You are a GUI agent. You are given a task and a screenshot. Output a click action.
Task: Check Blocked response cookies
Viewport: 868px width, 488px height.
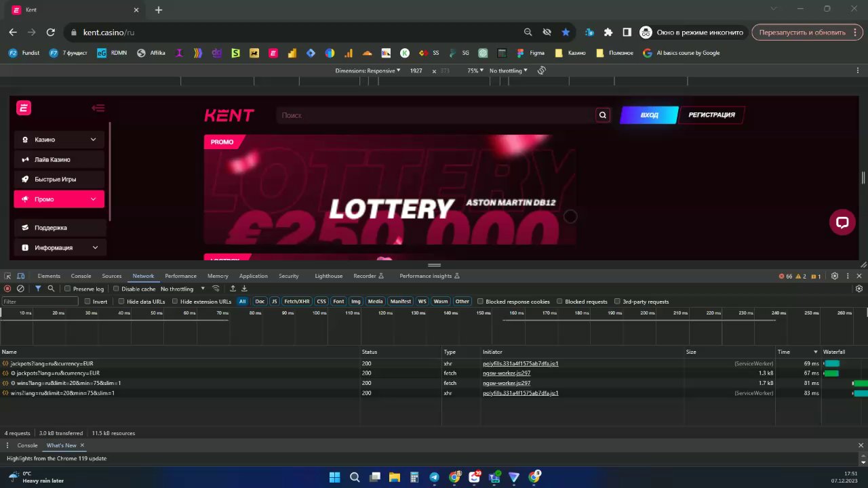click(x=480, y=302)
